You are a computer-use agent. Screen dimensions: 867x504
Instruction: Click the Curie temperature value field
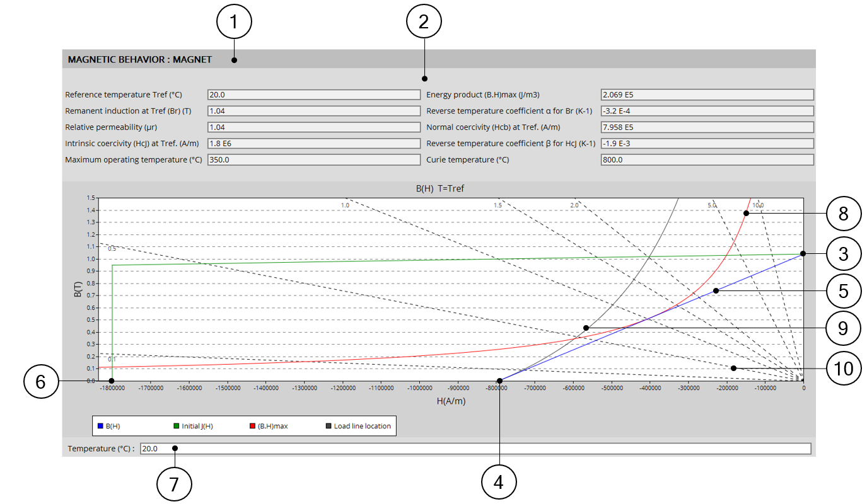coord(707,160)
